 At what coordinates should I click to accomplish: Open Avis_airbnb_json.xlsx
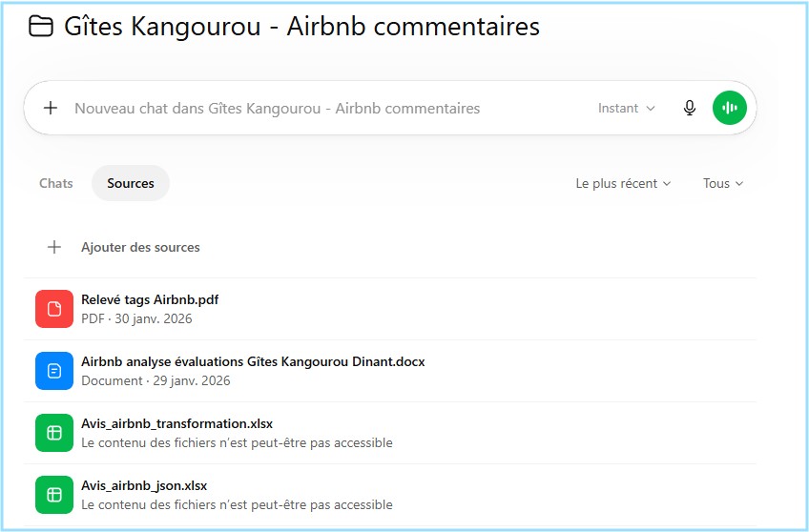(144, 485)
